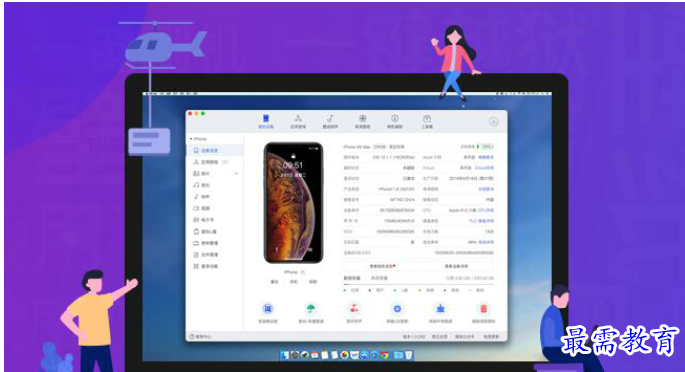Click the iPhone lock screen preview showing 09:51
Viewport: 685px width, 372px height.
tap(294, 203)
